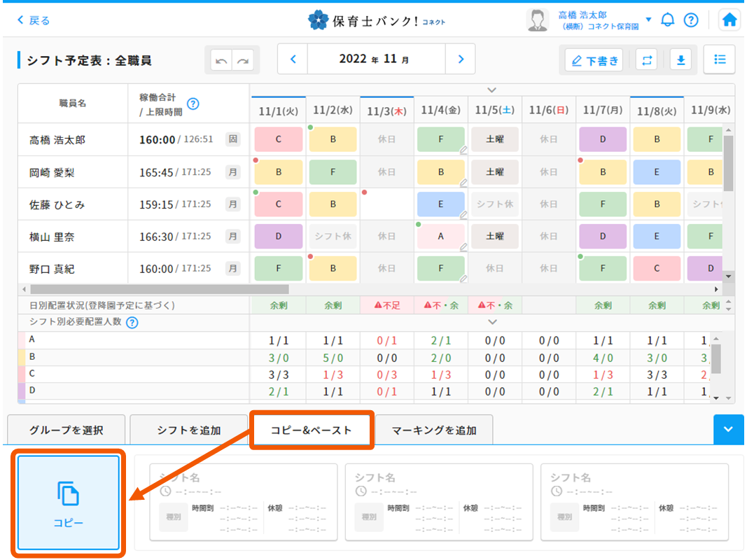The image size is (747, 560).
Task: Expand the chevron above the date columns
Action: click(x=491, y=90)
